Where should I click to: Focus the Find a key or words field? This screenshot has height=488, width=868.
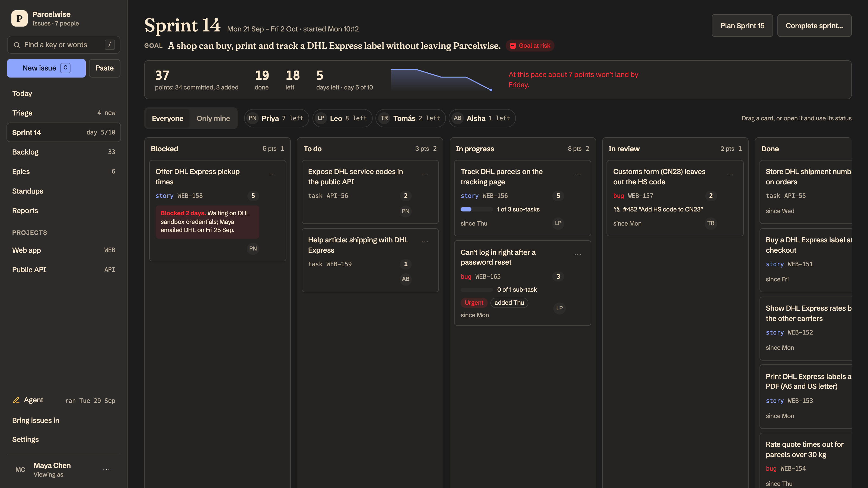64,45
